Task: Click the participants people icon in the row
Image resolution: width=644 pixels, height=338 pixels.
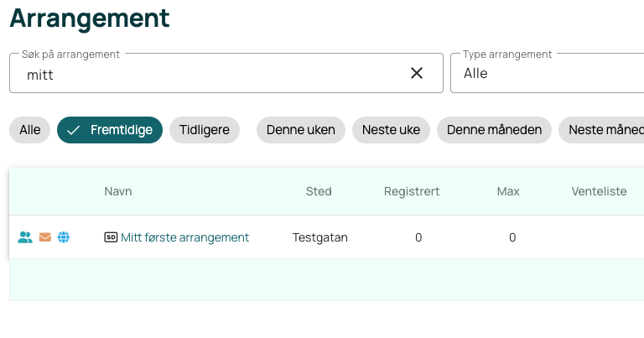Action: (25, 237)
